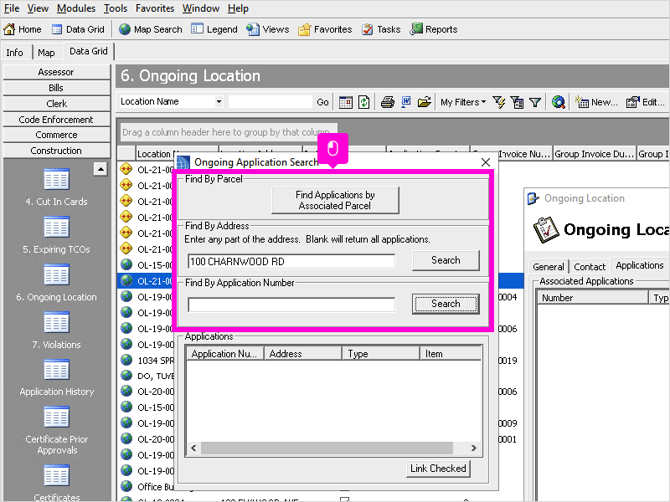Open Data Grid from the toolbar
The image size is (670, 502).
78,29
